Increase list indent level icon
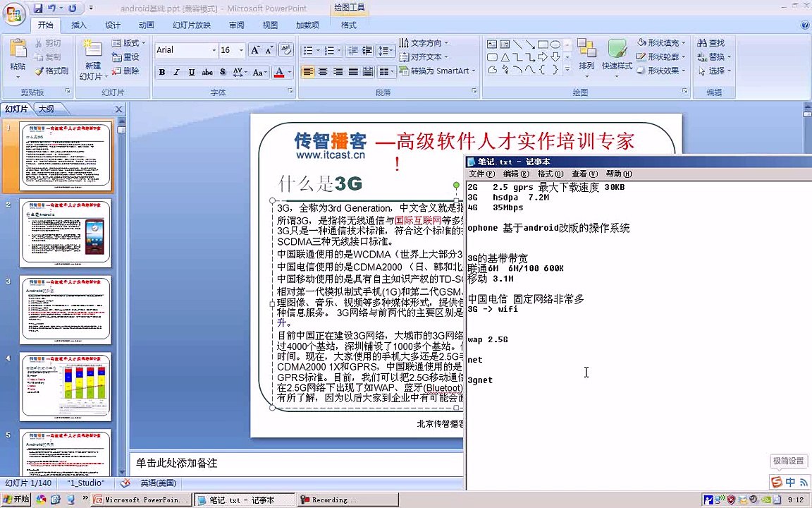The image size is (812, 508). point(367,50)
